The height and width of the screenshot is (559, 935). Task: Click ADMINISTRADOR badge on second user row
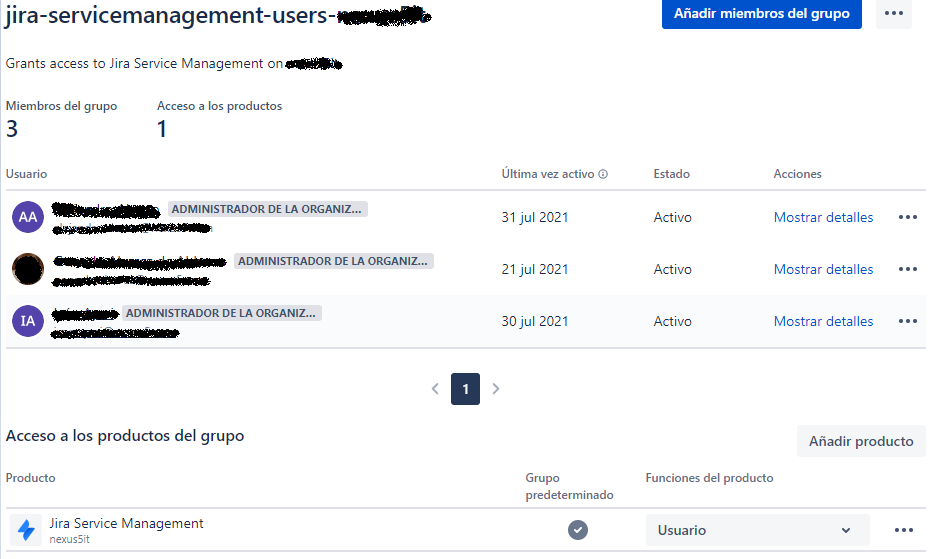[x=333, y=261]
